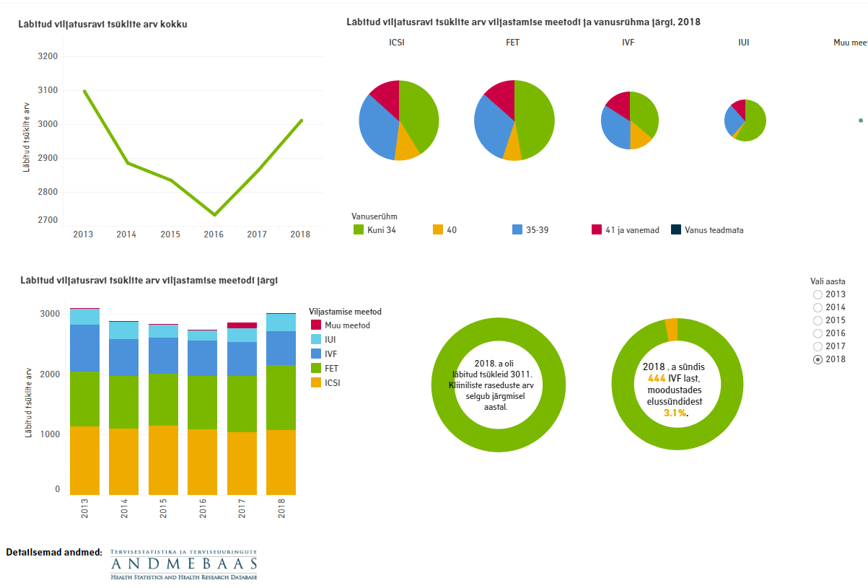This screenshot has height=588, width=868.
Task: Click the 2018 stacked bar
Action: [281, 404]
